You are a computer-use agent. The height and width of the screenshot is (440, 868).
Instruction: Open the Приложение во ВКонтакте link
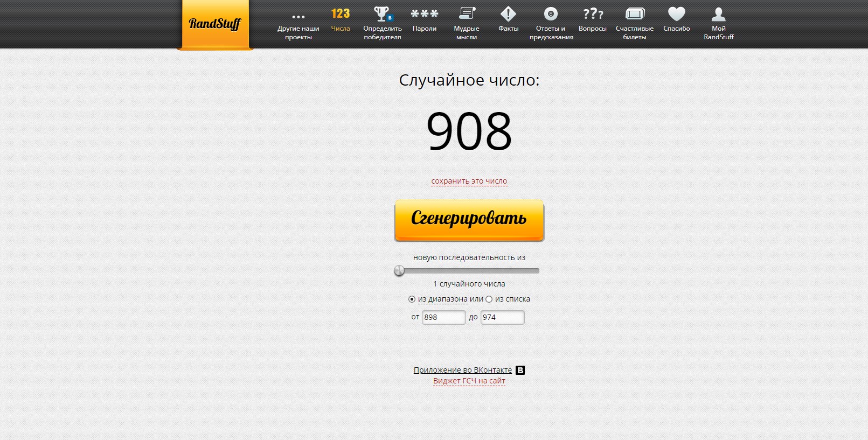(x=463, y=370)
